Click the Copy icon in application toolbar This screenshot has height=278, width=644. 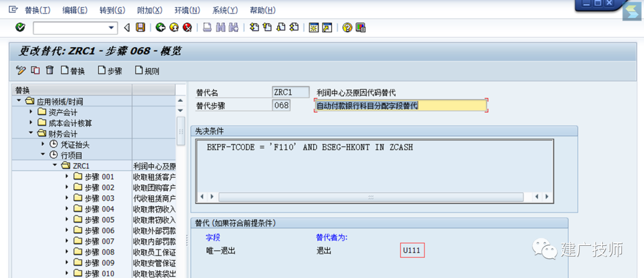35,70
